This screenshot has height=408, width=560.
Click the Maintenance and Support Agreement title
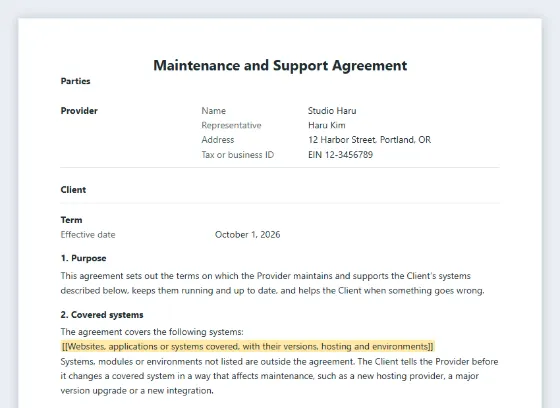pos(280,66)
